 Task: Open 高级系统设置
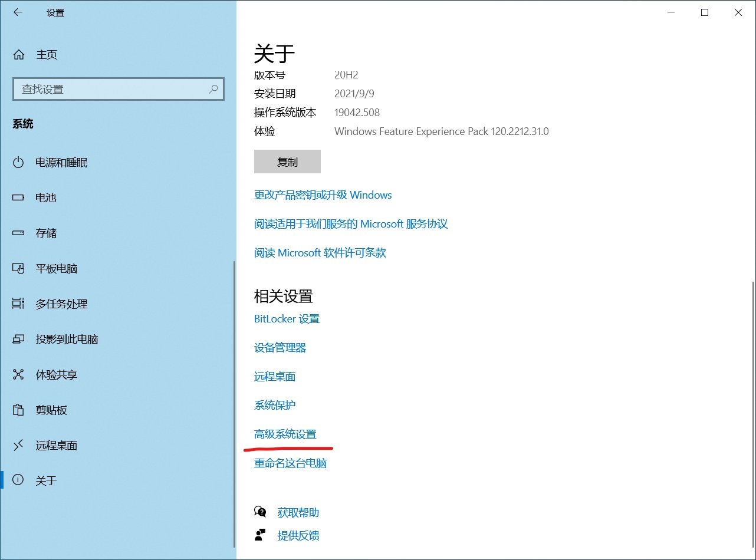pyautogui.click(x=285, y=434)
